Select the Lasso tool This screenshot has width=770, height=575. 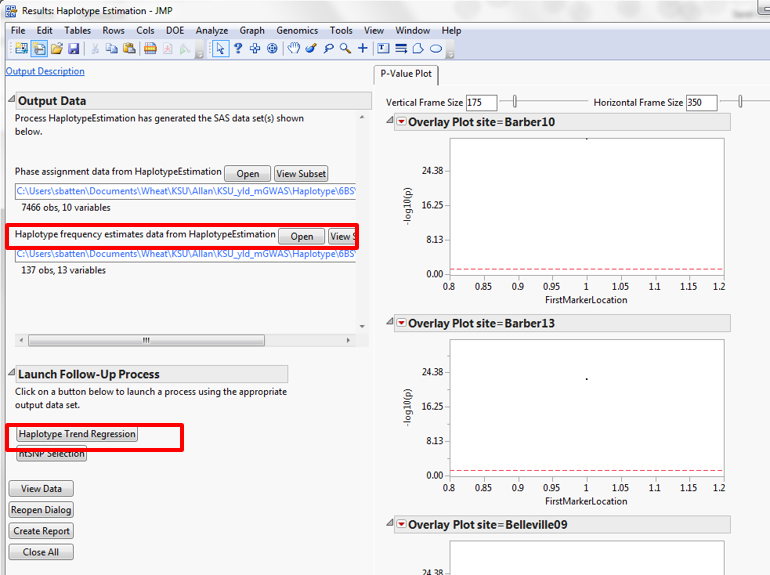tap(329, 48)
